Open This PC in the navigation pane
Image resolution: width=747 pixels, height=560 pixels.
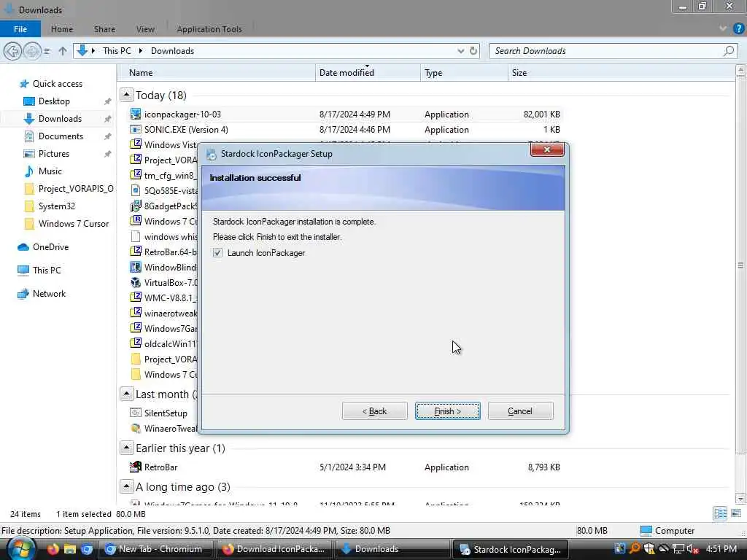pyautogui.click(x=46, y=271)
